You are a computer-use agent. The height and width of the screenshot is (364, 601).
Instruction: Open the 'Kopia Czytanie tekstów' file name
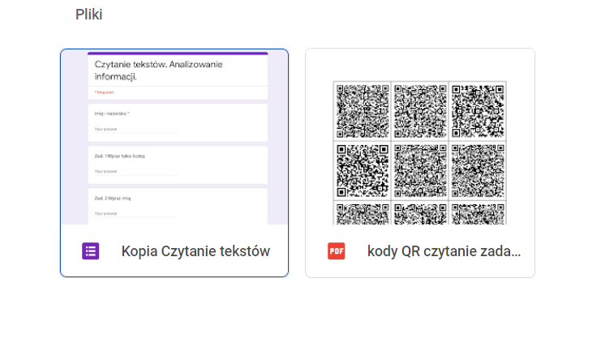[195, 251]
